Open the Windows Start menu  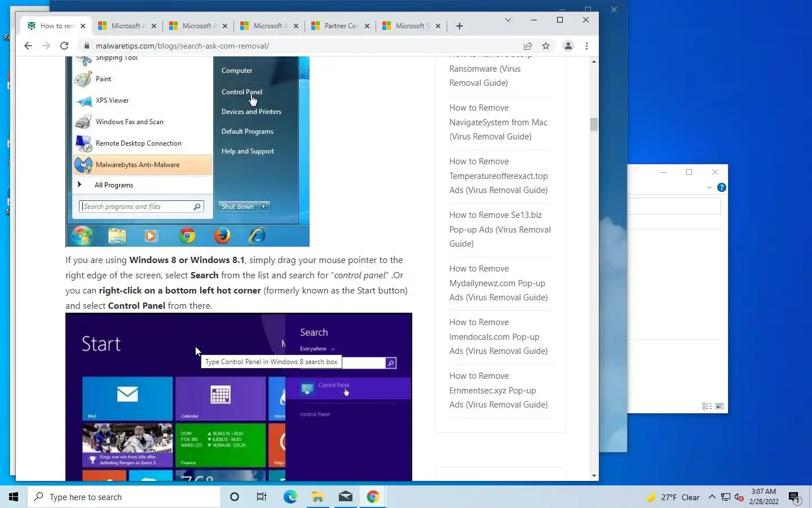point(14,497)
